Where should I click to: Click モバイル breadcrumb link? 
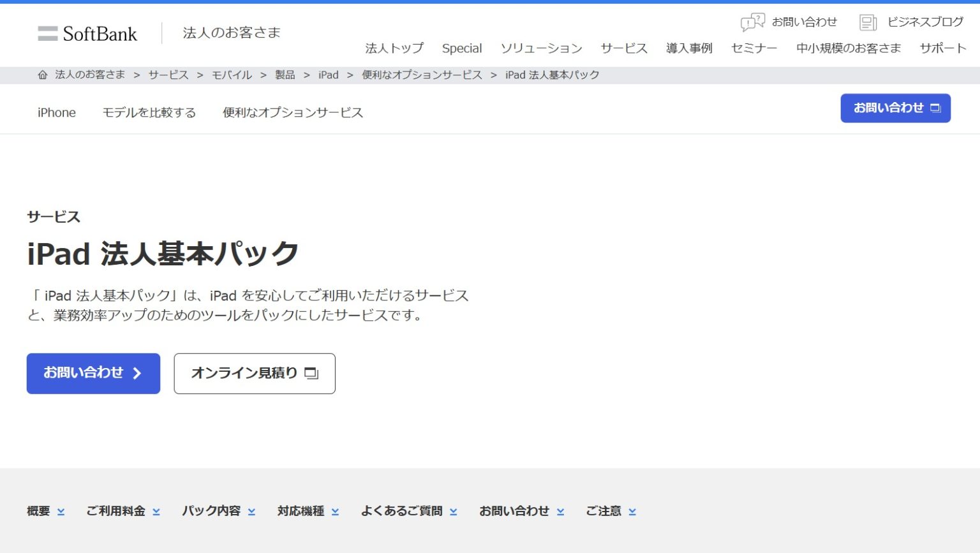coord(232,75)
